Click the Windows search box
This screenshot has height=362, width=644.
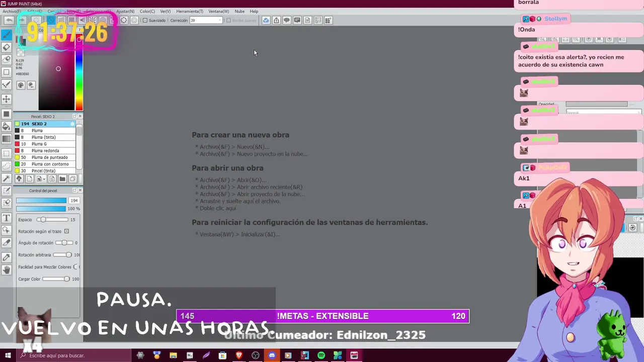73,355
